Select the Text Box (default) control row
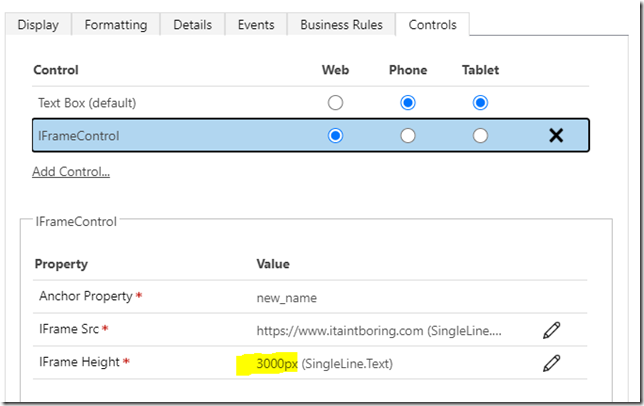644x406 pixels. [87, 102]
